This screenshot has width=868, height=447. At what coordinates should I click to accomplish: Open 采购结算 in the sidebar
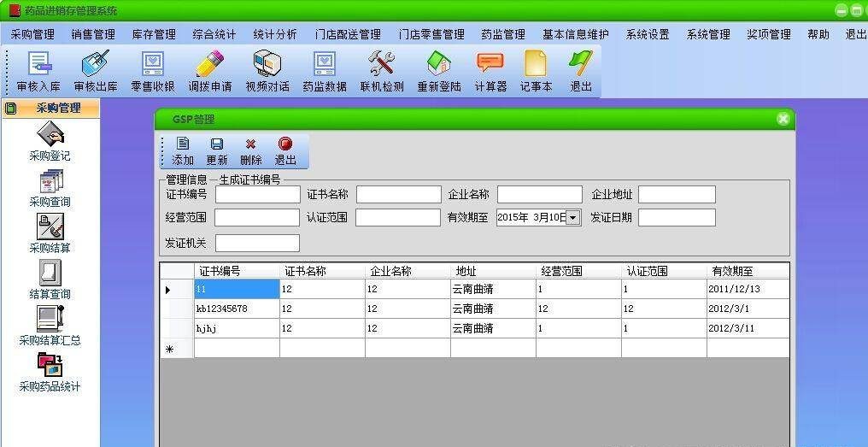[x=50, y=233]
